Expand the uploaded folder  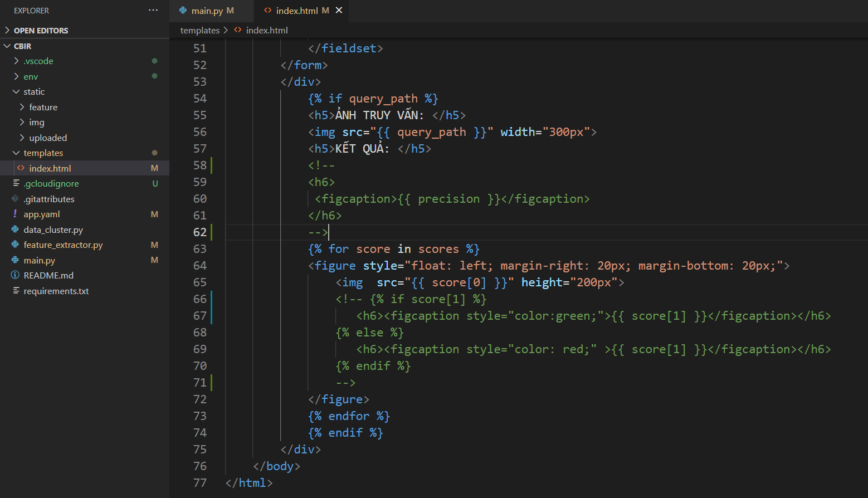pos(48,138)
